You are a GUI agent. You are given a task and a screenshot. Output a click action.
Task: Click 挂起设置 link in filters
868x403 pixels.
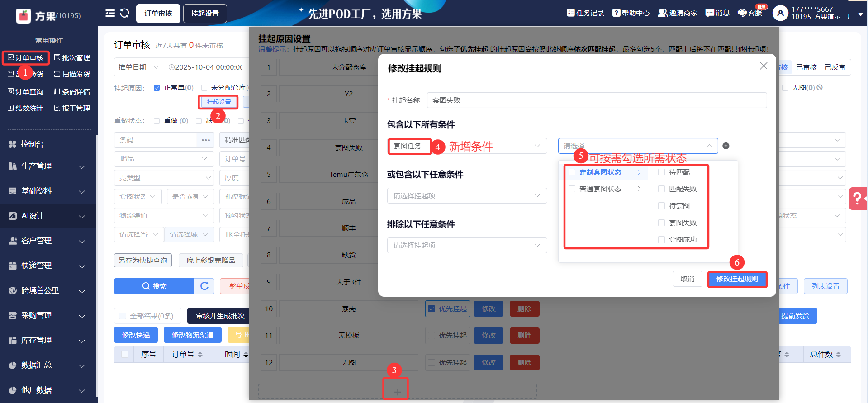point(219,102)
